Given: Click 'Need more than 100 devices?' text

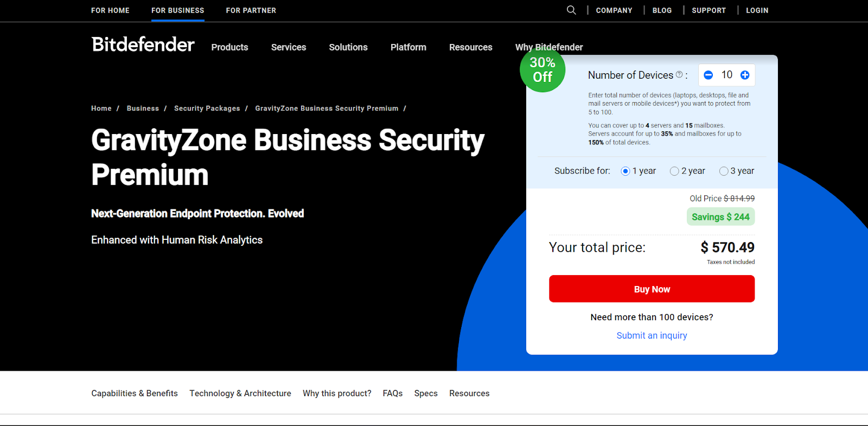Looking at the screenshot, I should 652,317.
